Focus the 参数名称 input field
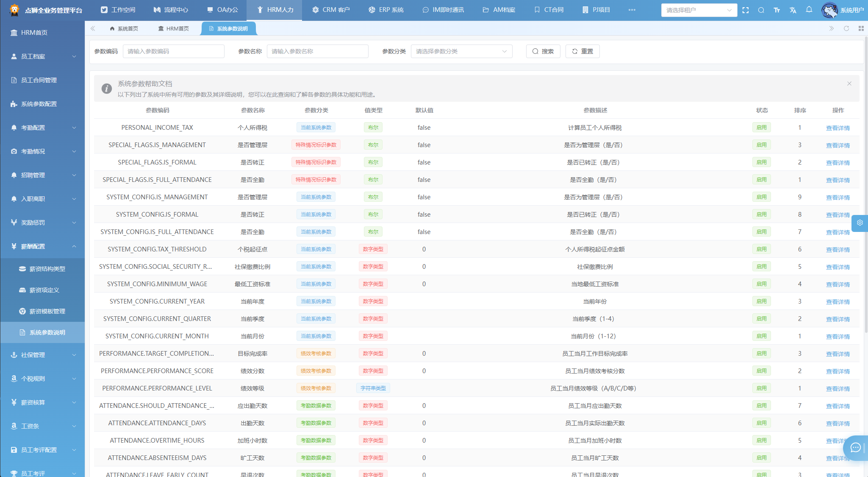 317,51
